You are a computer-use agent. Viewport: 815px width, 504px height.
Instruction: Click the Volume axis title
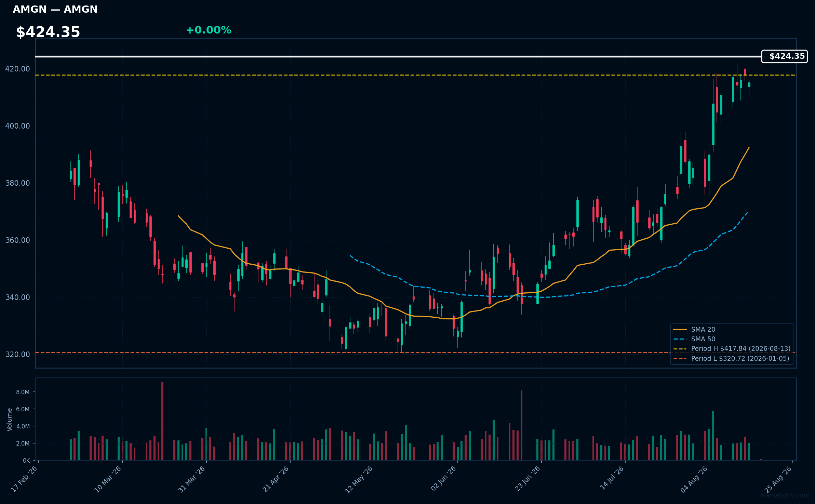tap(10, 419)
